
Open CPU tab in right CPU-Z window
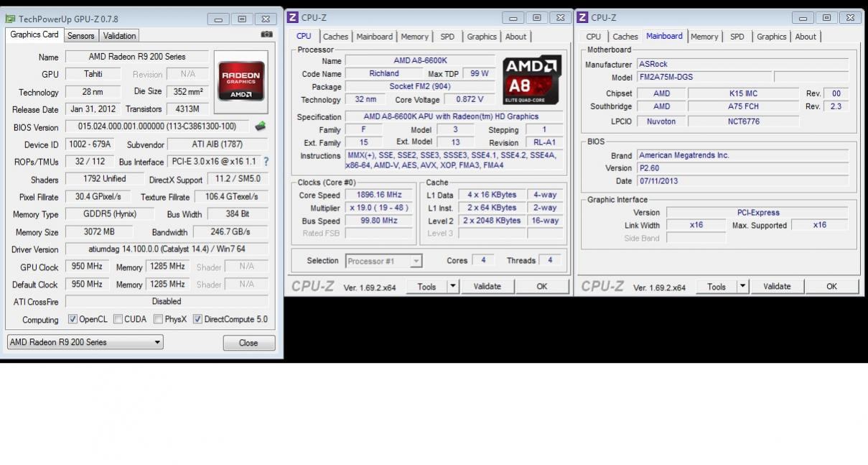pos(594,37)
